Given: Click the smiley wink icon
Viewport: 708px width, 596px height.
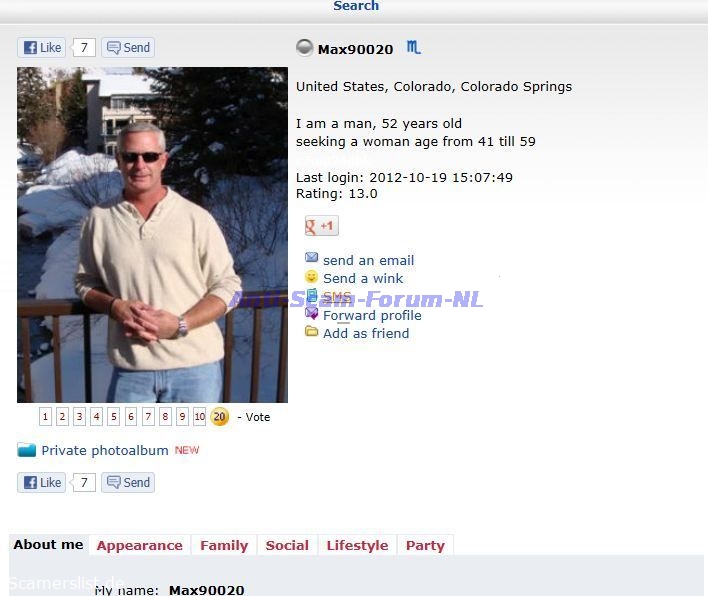Looking at the screenshot, I should (312, 276).
